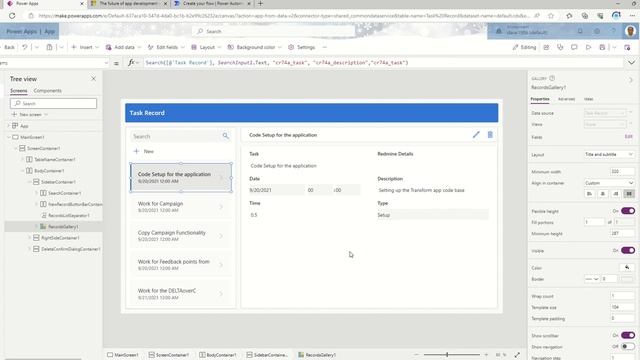The image size is (640, 360).
Task: Click browser refresh icon
Action: [12, 16]
